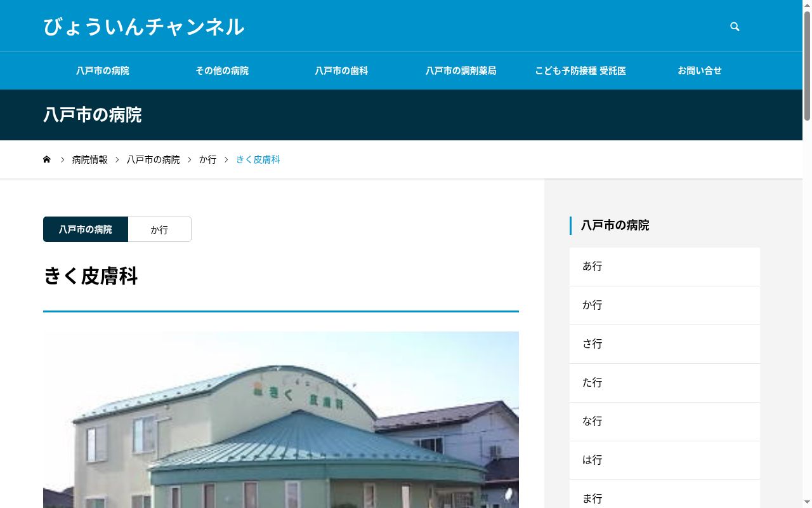The width and height of the screenshot is (812, 508).
Task: Open the 八戸市の調剤薬局 navigation menu
Action: (461, 70)
